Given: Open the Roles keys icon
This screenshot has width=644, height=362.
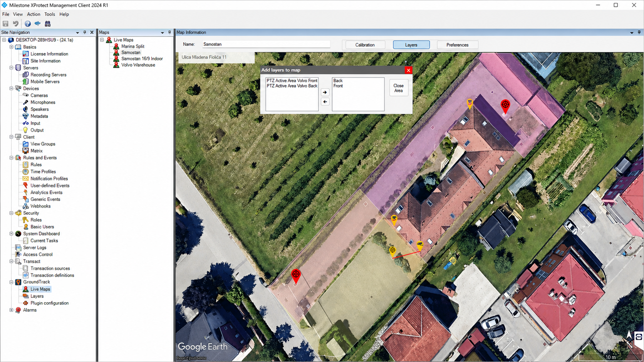Looking at the screenshot, I should (25, 220).
